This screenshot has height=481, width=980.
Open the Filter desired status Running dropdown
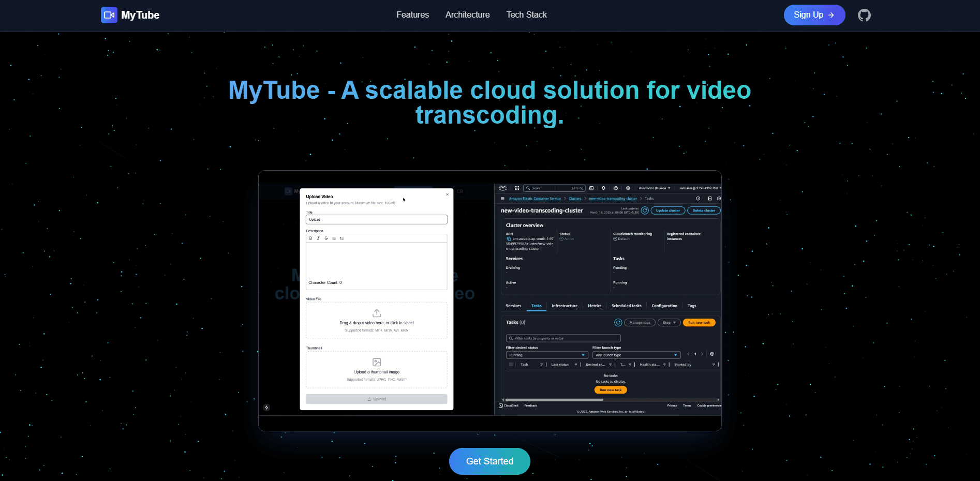click(546, 355)
